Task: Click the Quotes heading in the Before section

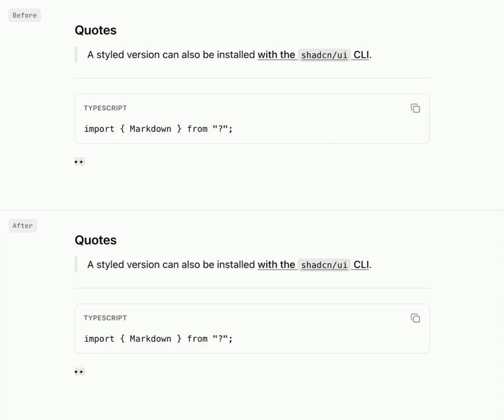Action: click(x=96, y=30)
